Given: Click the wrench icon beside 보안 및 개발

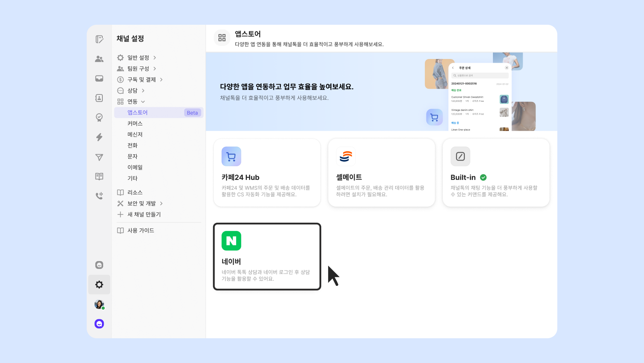Looking at the screenshot, I should (121, 203).
